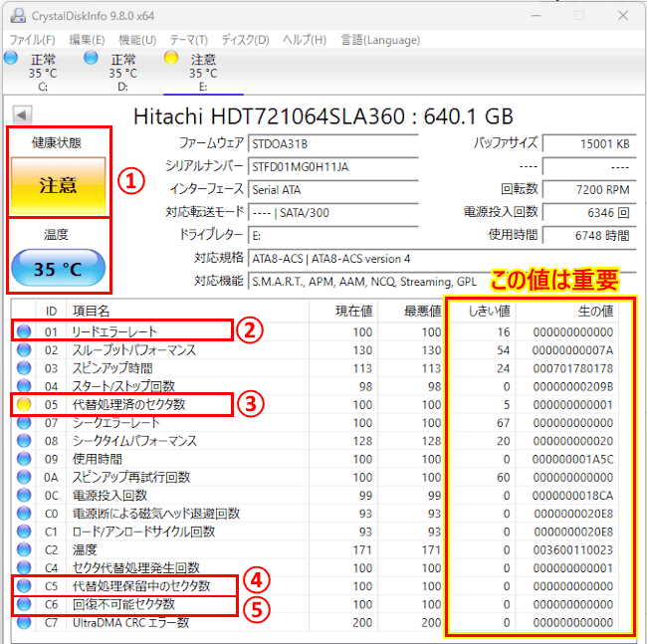This screenshot has width=647, height=644.
Task: Click the blue status icon for row C2 温度
Action: (x=24, y=549)
